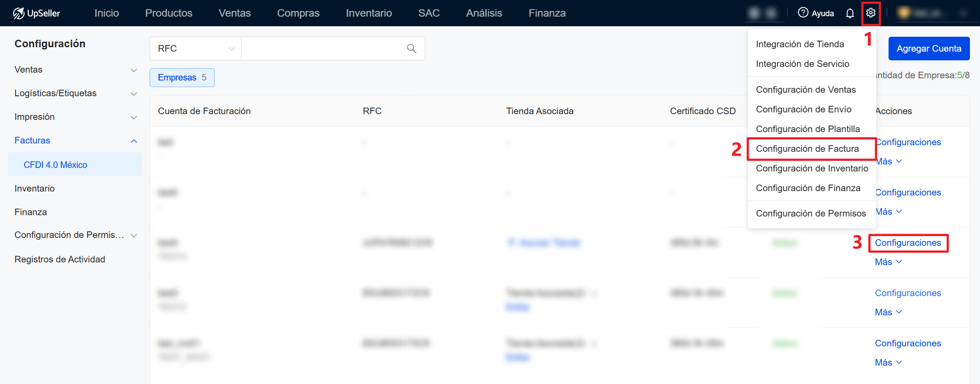Expand the Ventas sidebar section
Screen dimensions: 980x384
click(75, 70)
